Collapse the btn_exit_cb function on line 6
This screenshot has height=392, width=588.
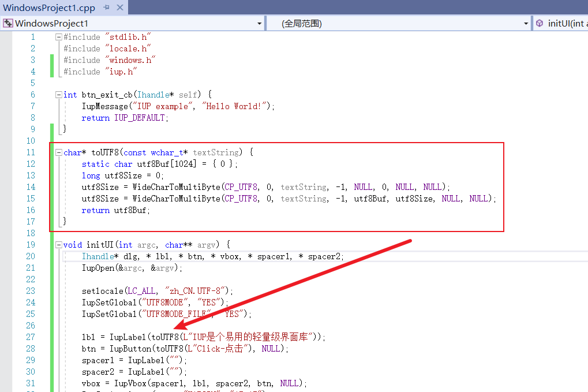click(58, 95)
